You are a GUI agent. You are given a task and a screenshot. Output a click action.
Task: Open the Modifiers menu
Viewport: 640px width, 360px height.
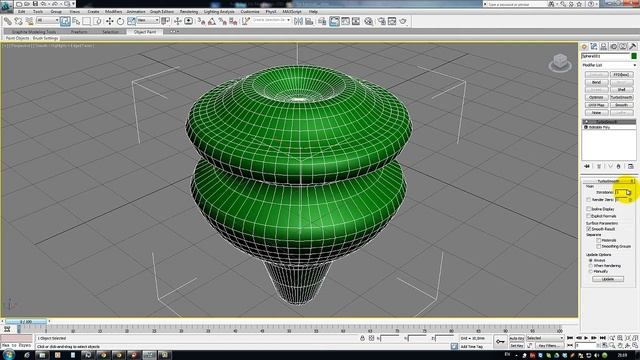click(x=113, y=12)
